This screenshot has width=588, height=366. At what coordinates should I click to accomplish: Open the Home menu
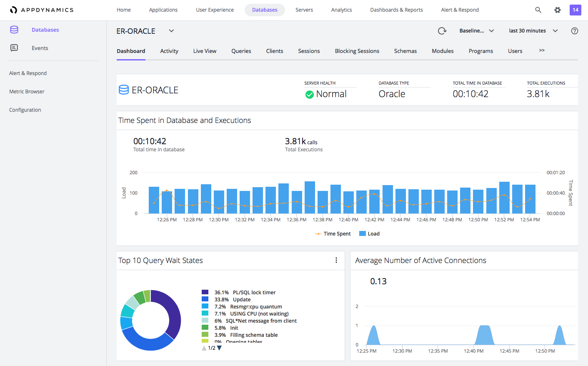(124, 10)
